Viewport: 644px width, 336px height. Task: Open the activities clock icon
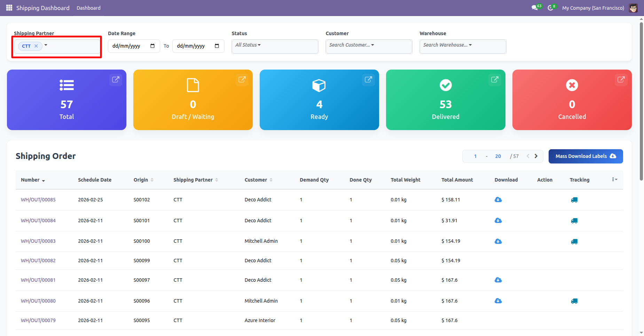(550, 8)
